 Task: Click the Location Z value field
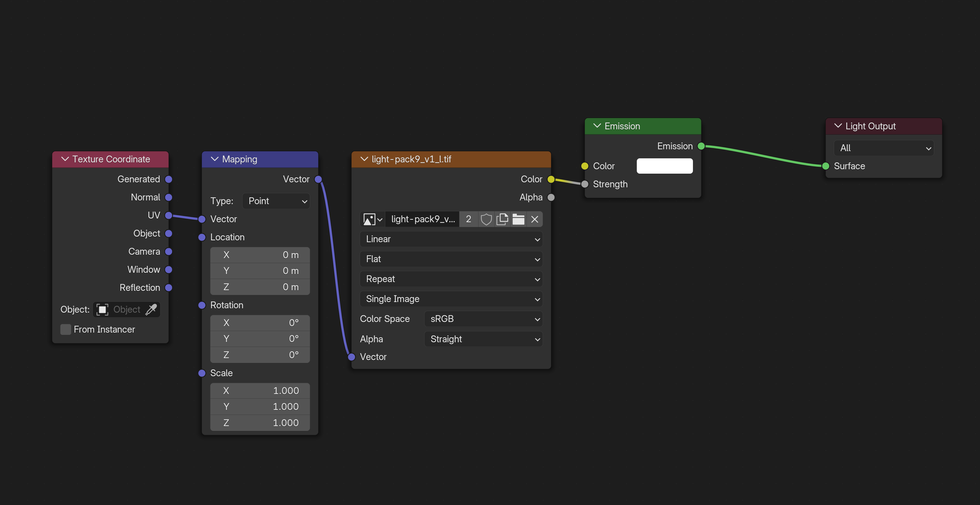260,287
